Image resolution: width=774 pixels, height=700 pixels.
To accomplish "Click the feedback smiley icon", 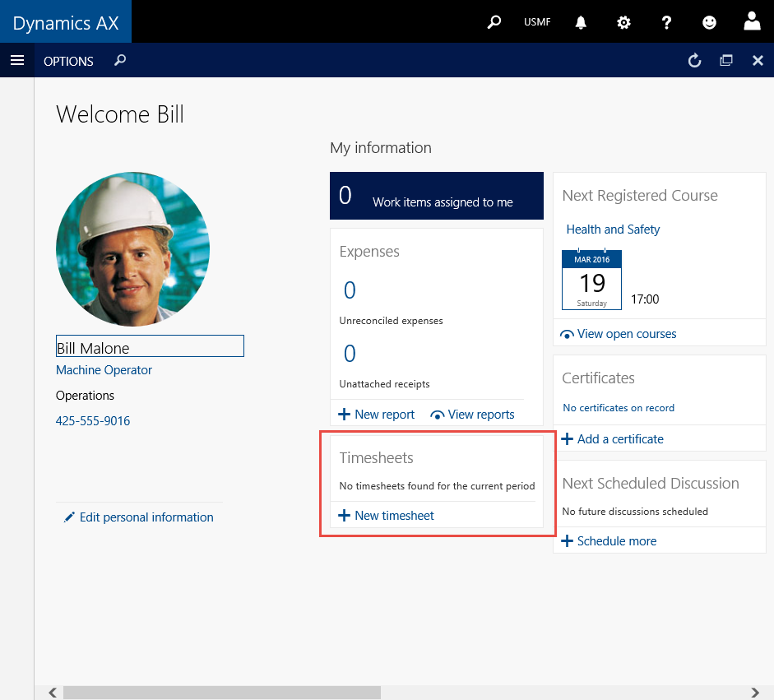I will (x=709, y=22).
